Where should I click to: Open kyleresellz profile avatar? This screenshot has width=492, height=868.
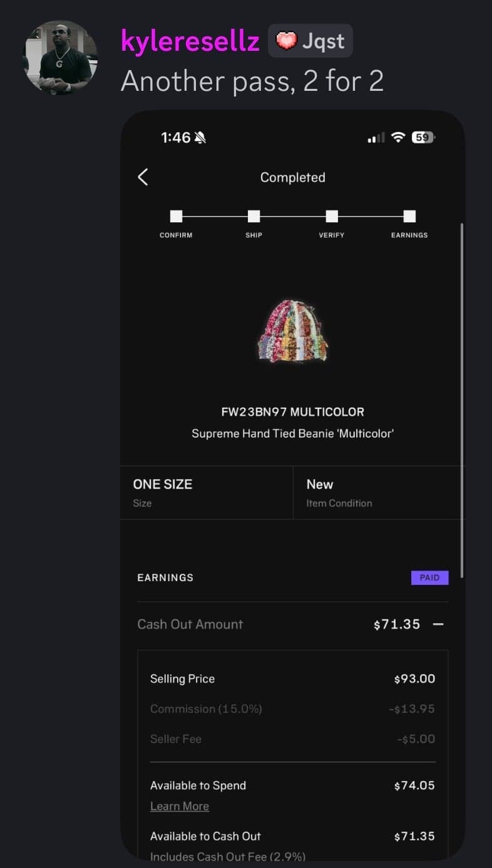click(x=61, y=58)
